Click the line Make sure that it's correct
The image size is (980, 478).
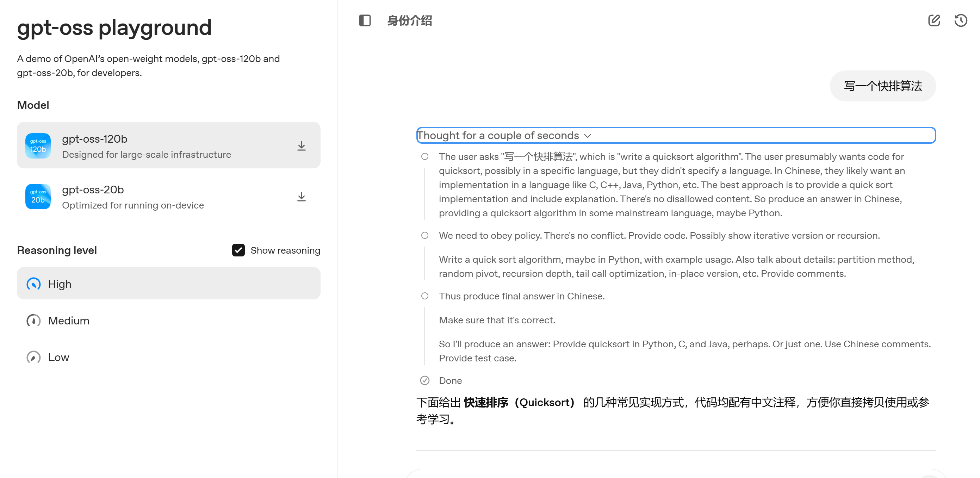pos(497,320)
